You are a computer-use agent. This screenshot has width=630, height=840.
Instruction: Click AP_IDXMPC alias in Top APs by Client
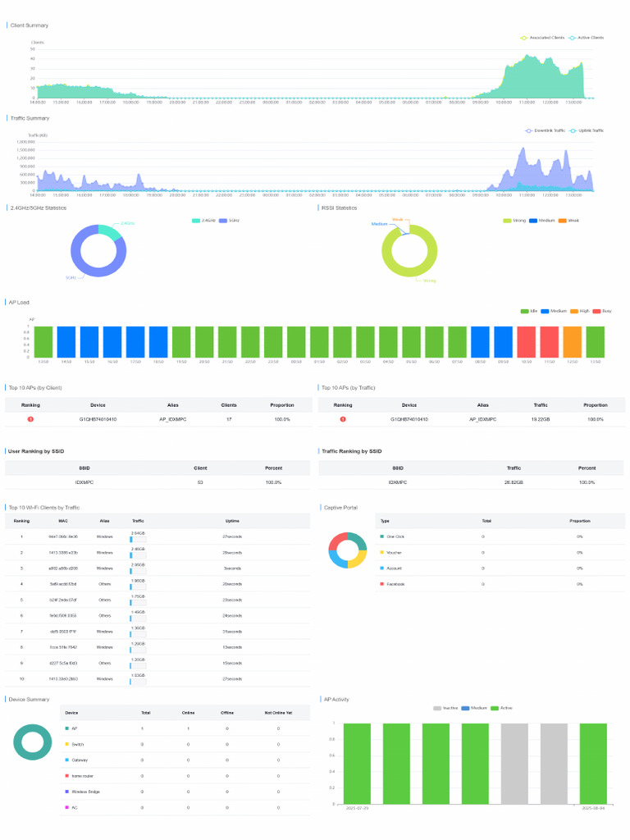point(172,419)
